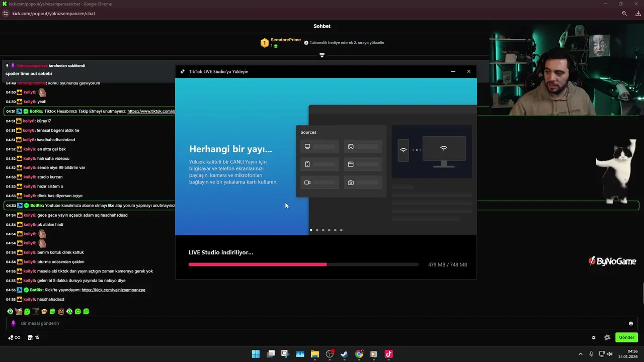Expand hidden system tray icons chevron
This screenshot has width=644, height=362.
click(580, 354)
